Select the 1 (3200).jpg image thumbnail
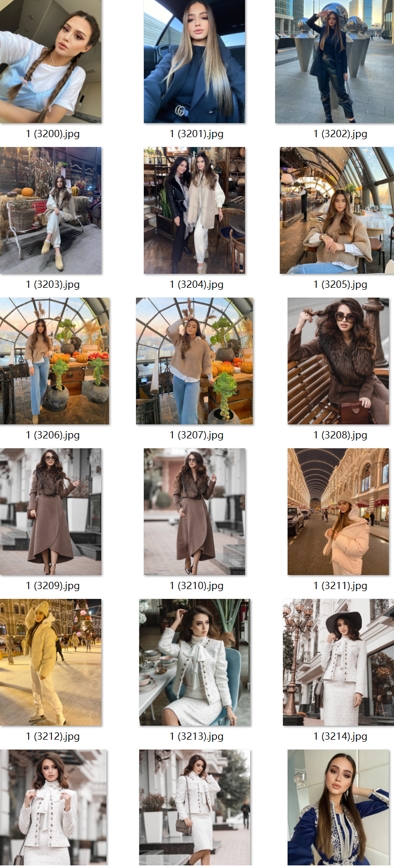Screen dimensions: 394x868 pyautogui.click(x=50, y=61)
